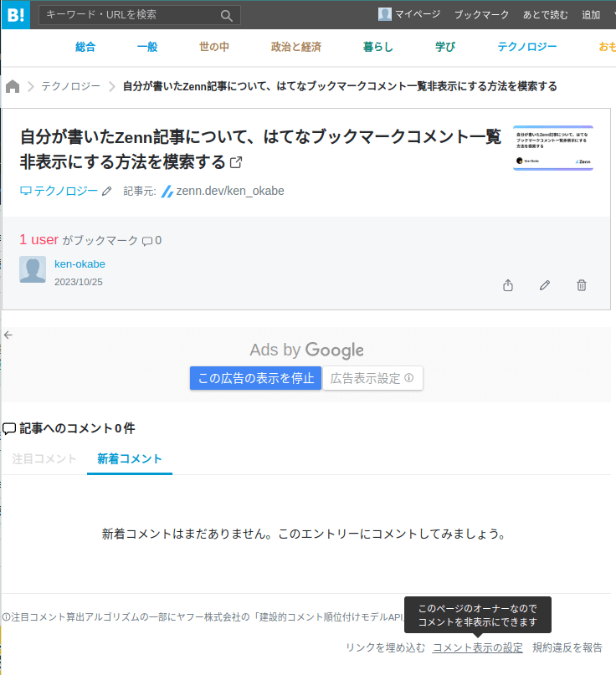Click the Zenn favicon beside the source

(x=167, y=192)
